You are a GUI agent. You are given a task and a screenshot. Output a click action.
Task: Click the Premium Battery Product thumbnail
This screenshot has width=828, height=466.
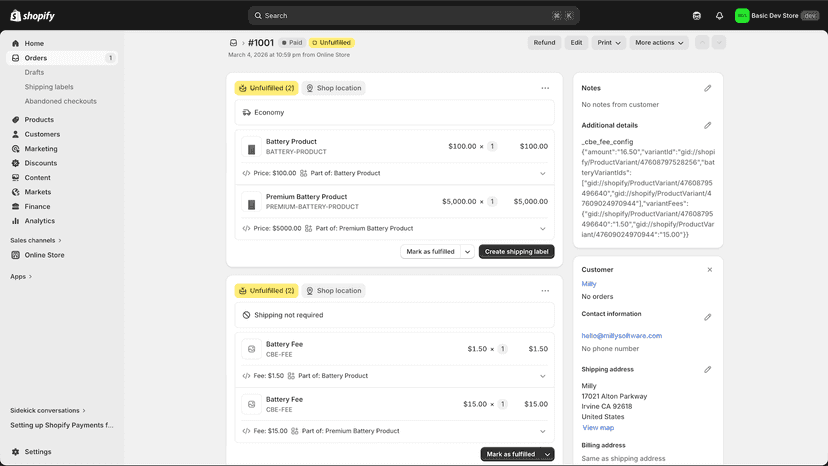pyautogui.click(x=251, y=202)
